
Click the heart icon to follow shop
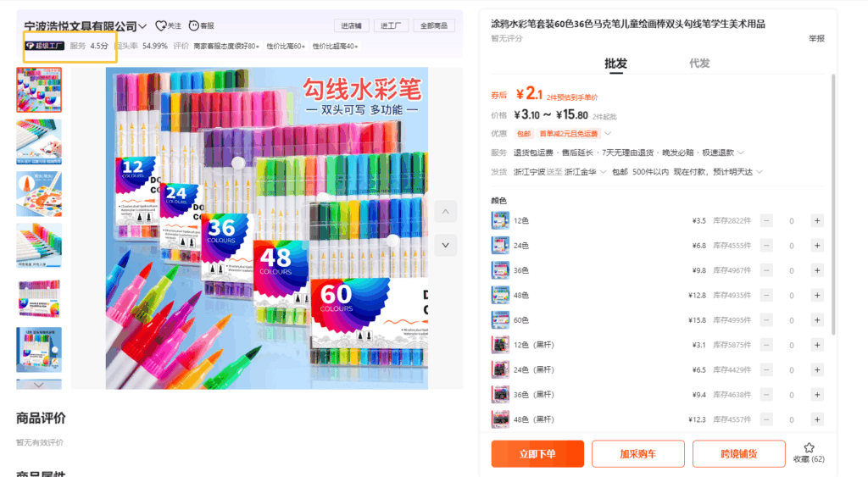(x=161, y=26)
